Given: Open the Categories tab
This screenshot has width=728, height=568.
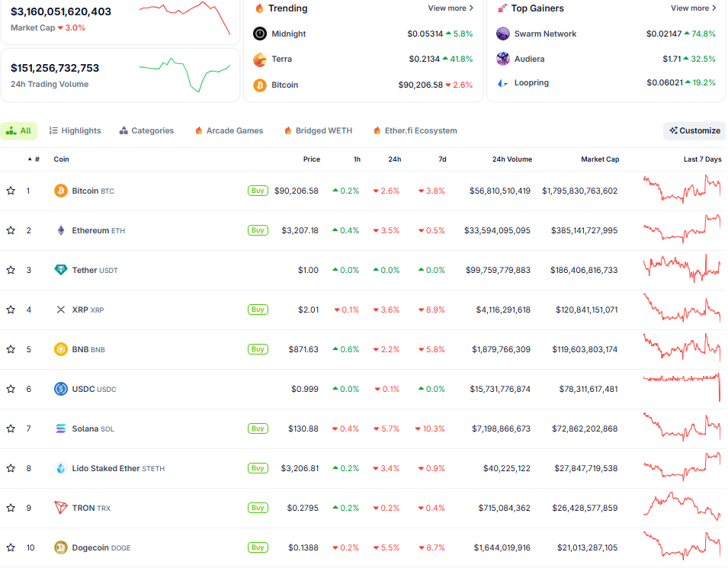Looking at the screenshot, I should pos(146,130).
